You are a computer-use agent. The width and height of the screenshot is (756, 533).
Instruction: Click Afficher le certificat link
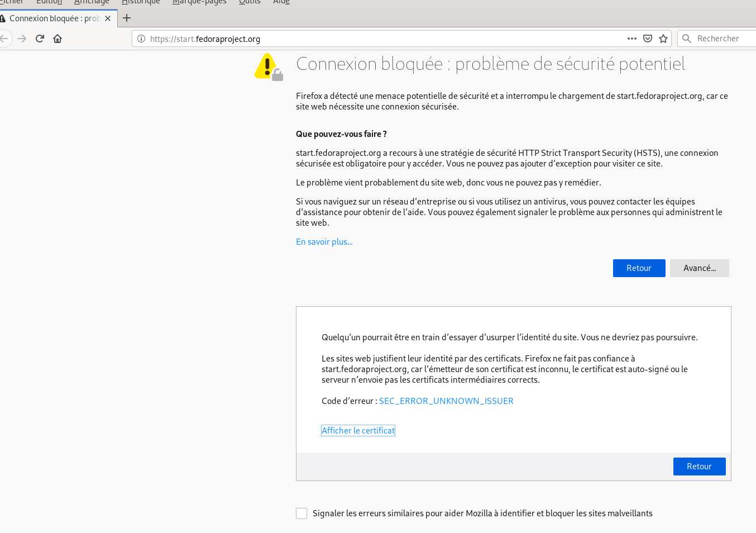click(x=358, y=431)
